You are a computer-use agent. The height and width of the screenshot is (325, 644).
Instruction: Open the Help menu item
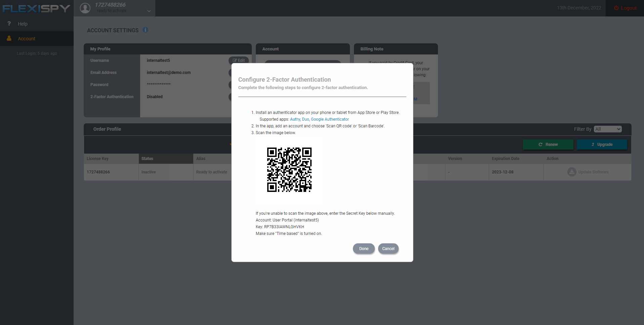(x=23, y=24)
